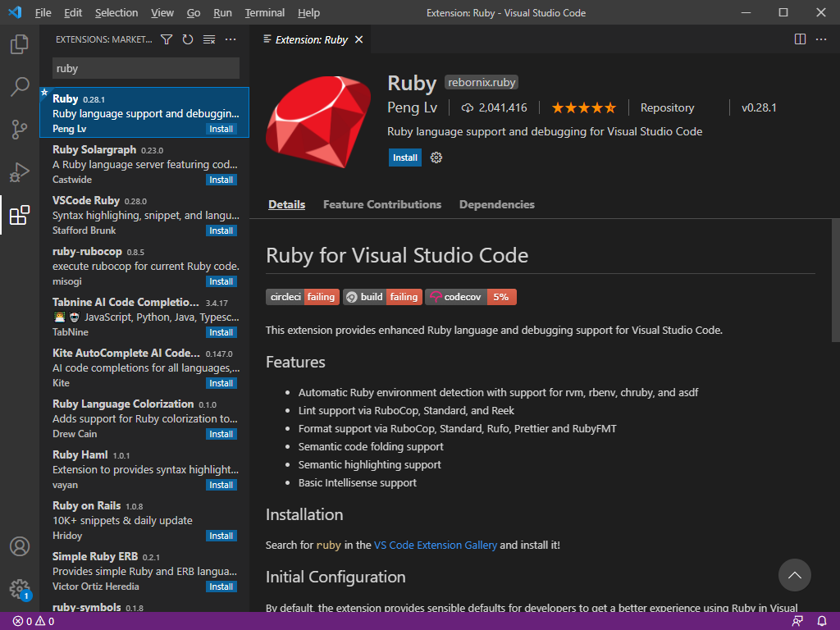840x630 pixels.
Task: Open the Go menu
Action: pos(194,12)
